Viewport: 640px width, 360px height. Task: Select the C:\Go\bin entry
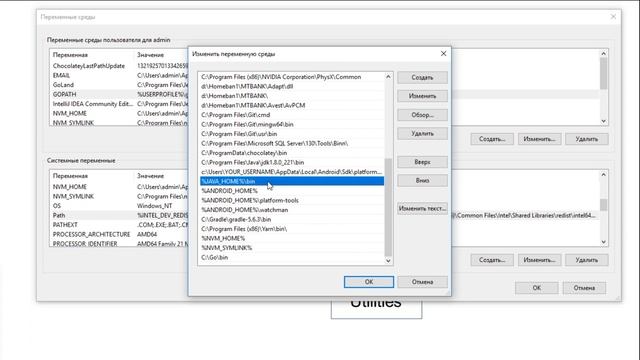(x=292, y=258)
